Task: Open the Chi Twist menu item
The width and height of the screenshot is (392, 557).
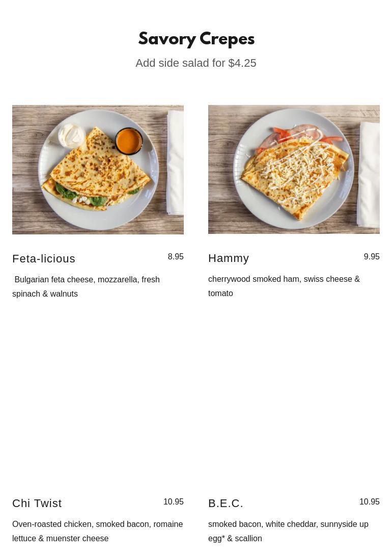Action: (x=37, y=503)
